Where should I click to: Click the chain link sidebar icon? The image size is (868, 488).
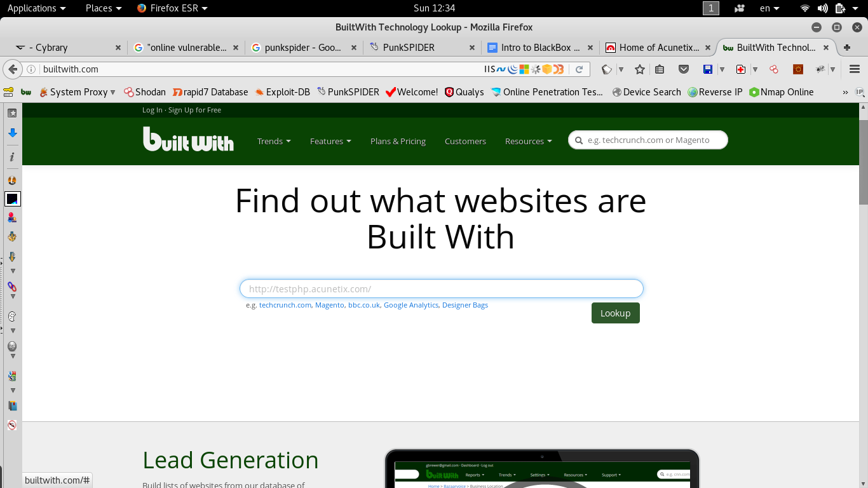[x=12, y=287]
